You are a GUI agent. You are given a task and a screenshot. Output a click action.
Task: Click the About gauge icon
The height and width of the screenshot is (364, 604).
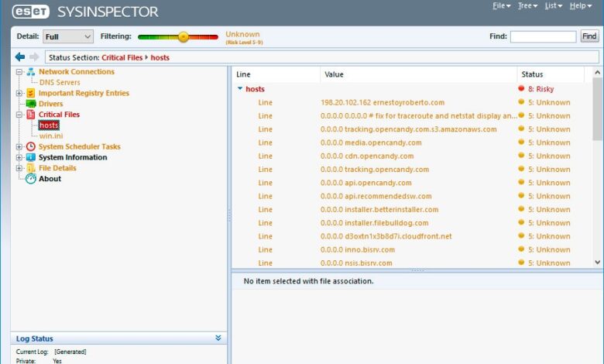tap(31, 179)
